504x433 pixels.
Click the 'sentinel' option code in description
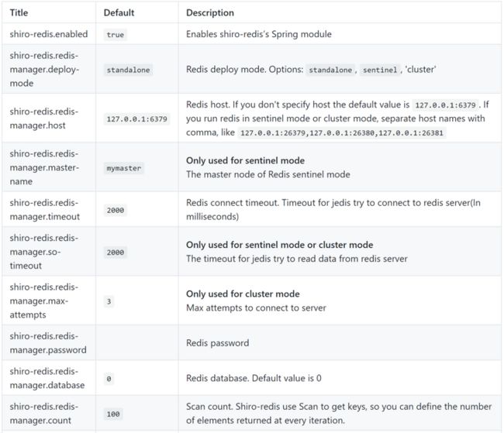(380, 70)
